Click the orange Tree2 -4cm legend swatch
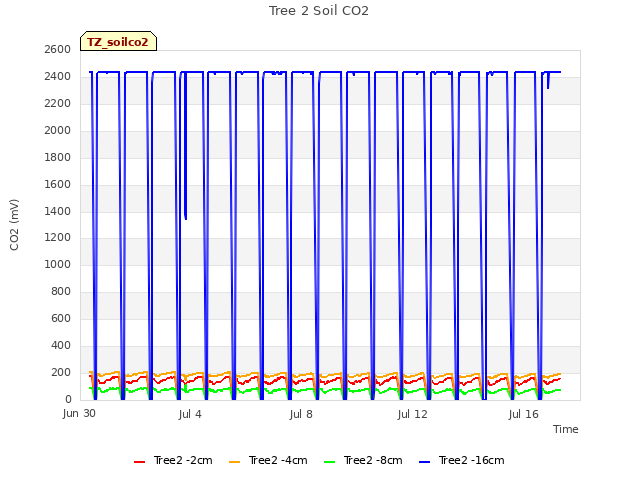Image resolution: width=640 pixels, height=480 pixels. [235, 462]
